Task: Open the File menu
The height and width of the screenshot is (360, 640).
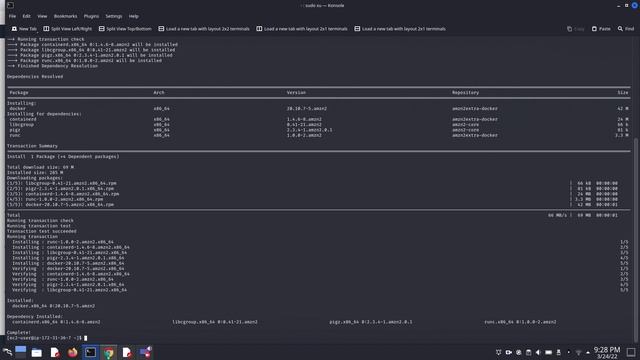Action: [12, 16]
